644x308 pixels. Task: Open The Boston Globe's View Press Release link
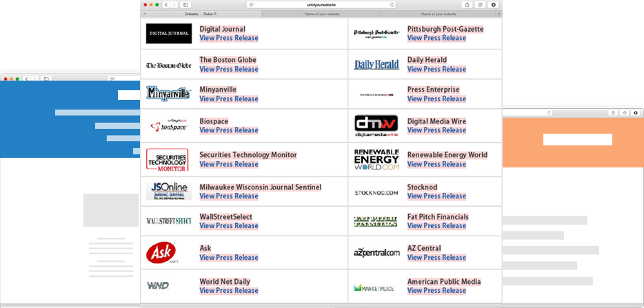229,69
